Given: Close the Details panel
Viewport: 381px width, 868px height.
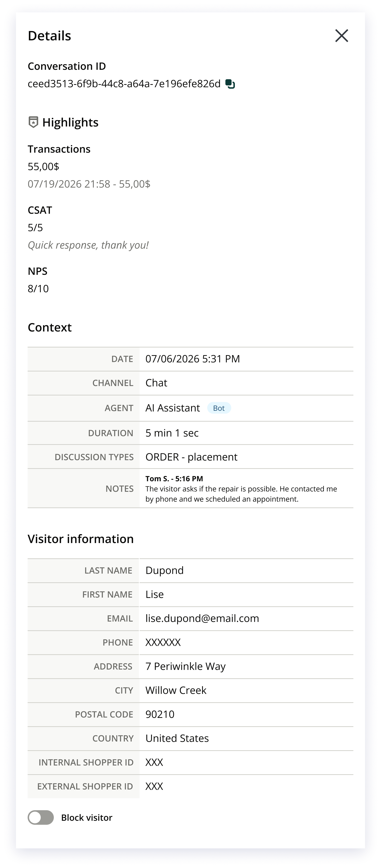Looking at the screenshot, I should pos(342,36).
